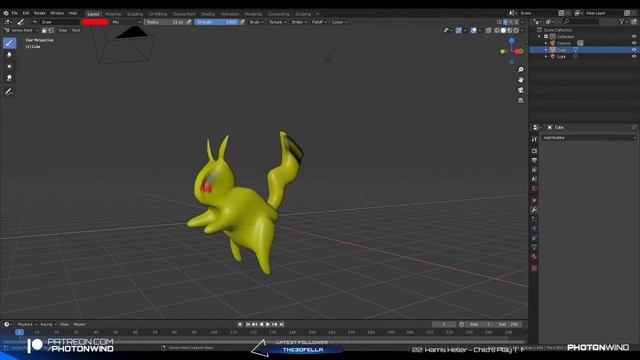The image size is (640, 360).
Task: Open the Active Tool properties tab
Action: (534, 139)
